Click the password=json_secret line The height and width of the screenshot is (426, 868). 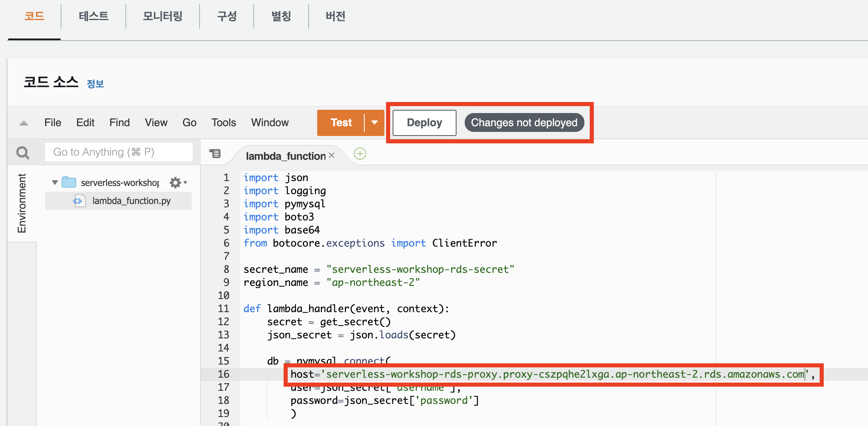click(385, 400)
